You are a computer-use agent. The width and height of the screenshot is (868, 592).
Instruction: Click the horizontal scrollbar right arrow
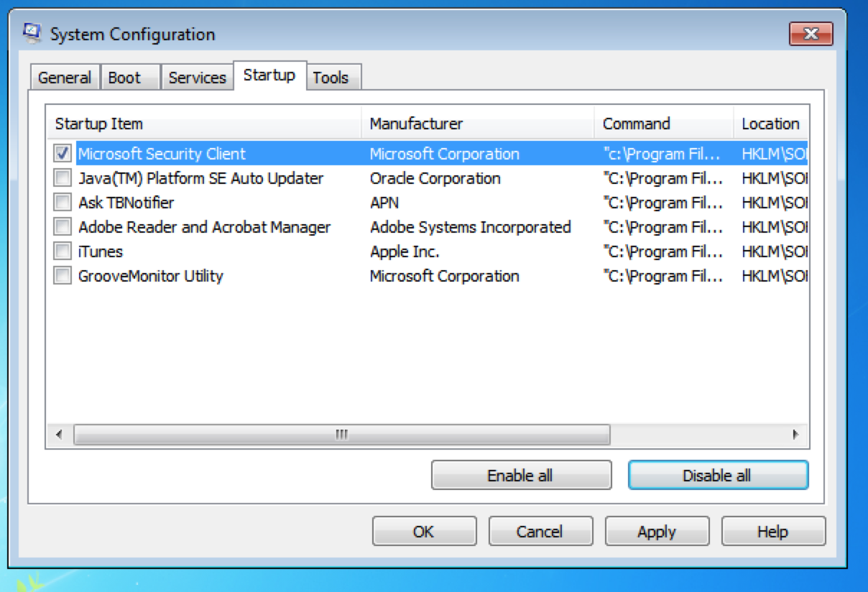[795, 435]
